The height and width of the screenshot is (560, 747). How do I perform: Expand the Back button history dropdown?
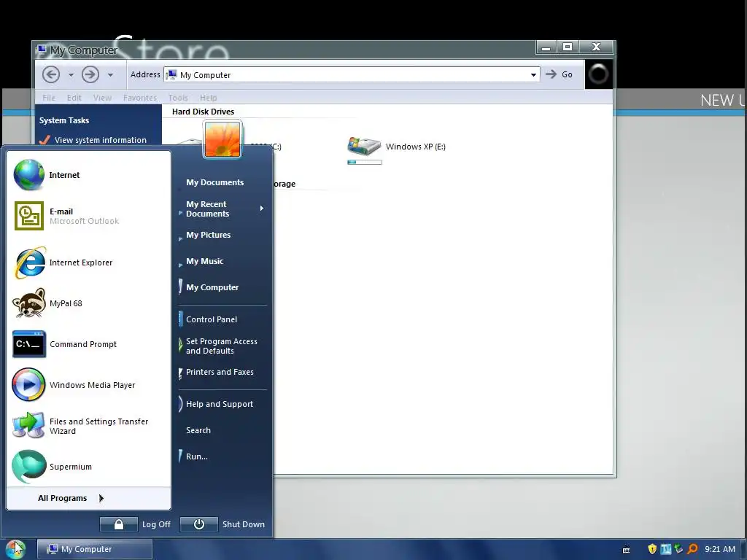tap(71, 75)
